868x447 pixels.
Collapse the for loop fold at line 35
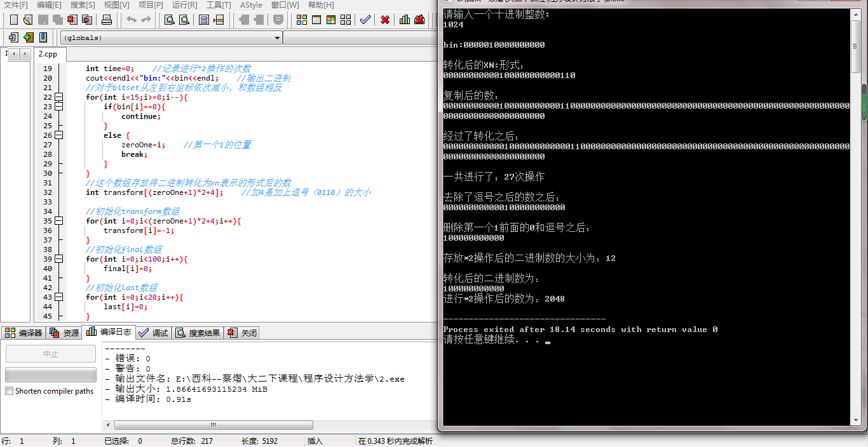[59, 221]
